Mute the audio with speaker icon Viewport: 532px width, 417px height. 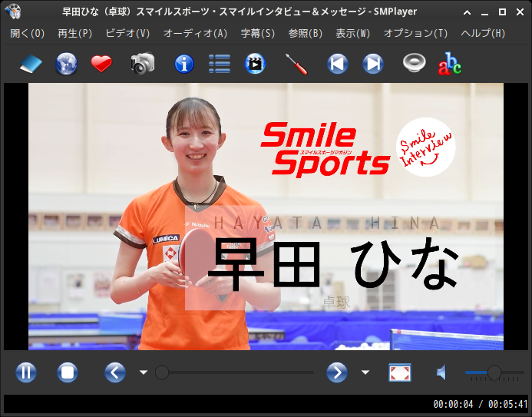point(441,372)
